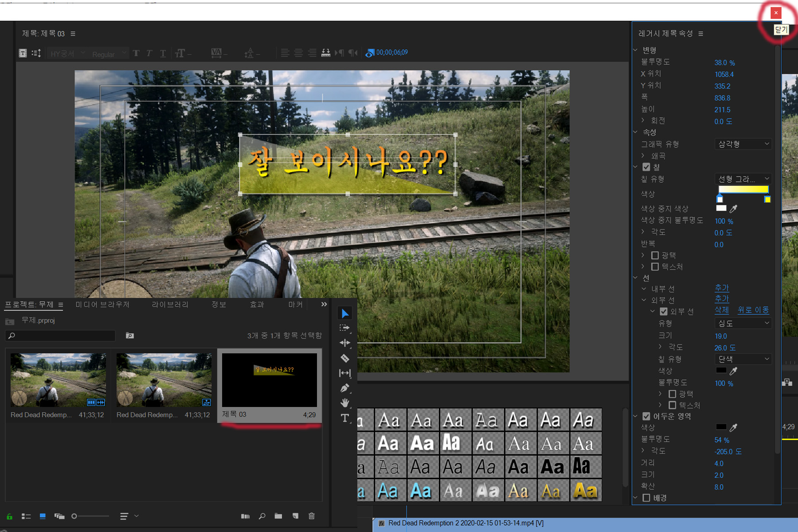Select the Track Select Forward tool
This screenshot has width=798, height=532.
(x=344, y=328)
